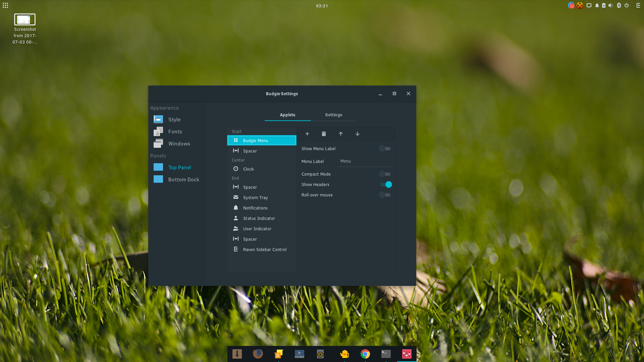Click the Menu Label text field
The width and height of the screenshot is (644, 362).
(x=365, y=161)
